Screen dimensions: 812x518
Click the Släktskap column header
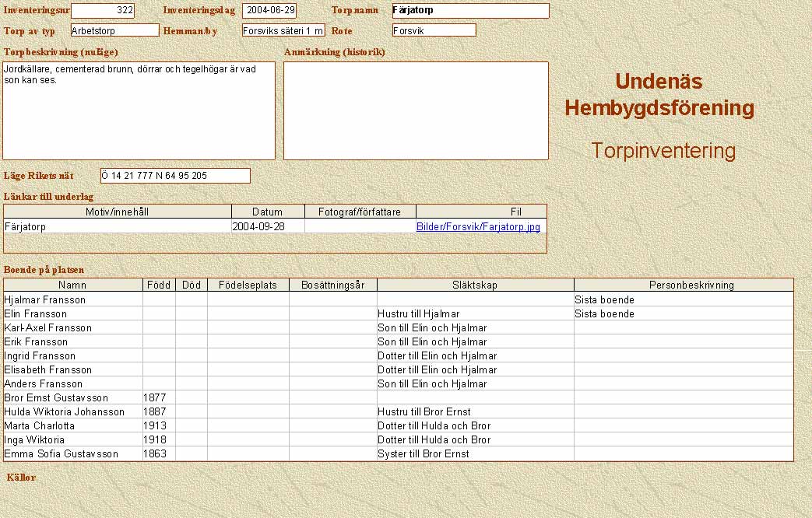click(x=475, y=285)
